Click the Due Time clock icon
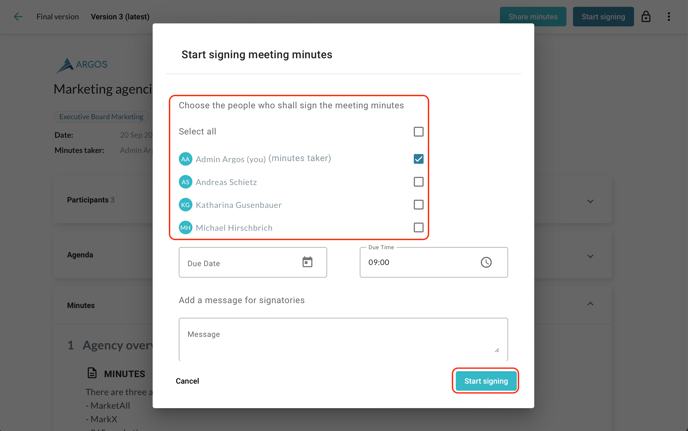Viewport: 688px width, 431px height. coord(486,263)
